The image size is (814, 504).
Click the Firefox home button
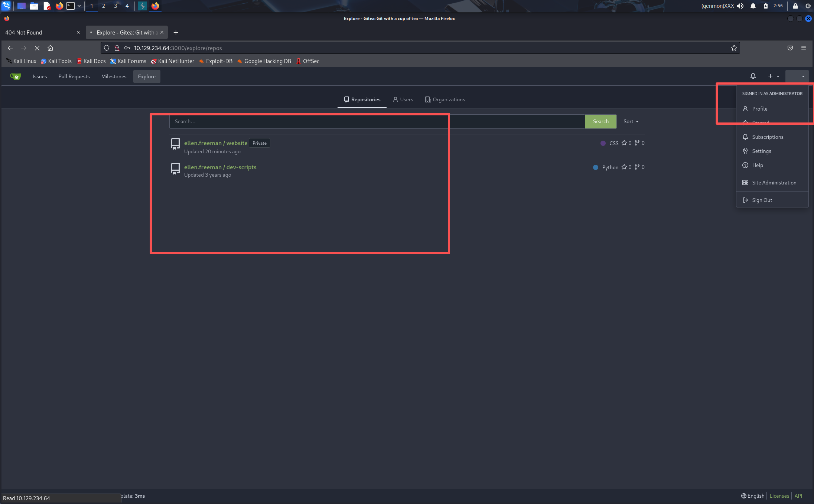click(51, 48)
